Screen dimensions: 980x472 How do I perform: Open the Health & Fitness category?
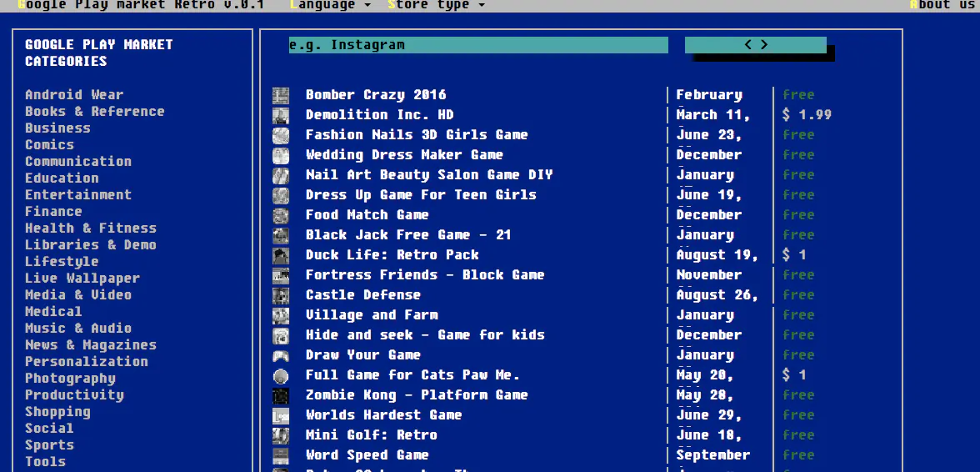click(91, 228)
